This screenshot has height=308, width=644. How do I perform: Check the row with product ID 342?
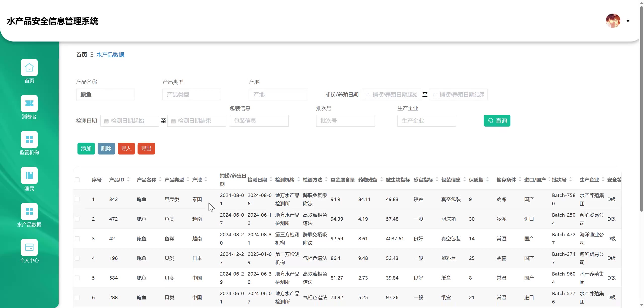point(77,199)
